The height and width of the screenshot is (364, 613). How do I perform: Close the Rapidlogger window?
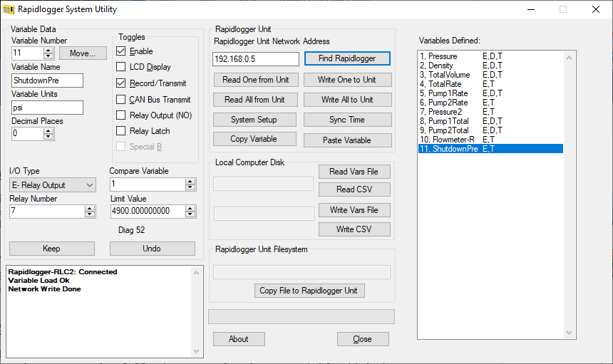[x=596, y=9]
